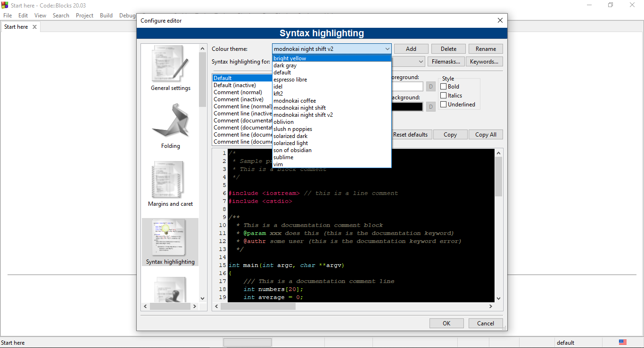Click down arrow of settings sidebar scrollbar

pyautogui.click(x=203, y=298)
